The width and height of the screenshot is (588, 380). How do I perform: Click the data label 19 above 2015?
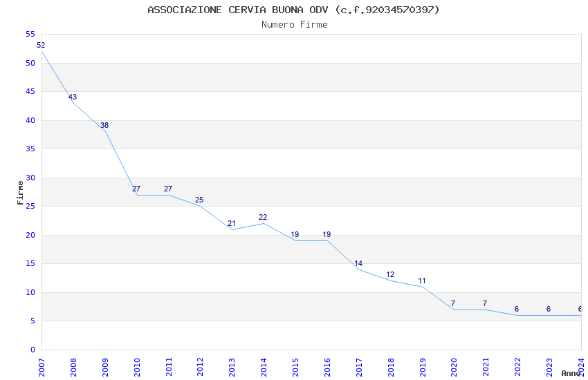tap(295, 234)
